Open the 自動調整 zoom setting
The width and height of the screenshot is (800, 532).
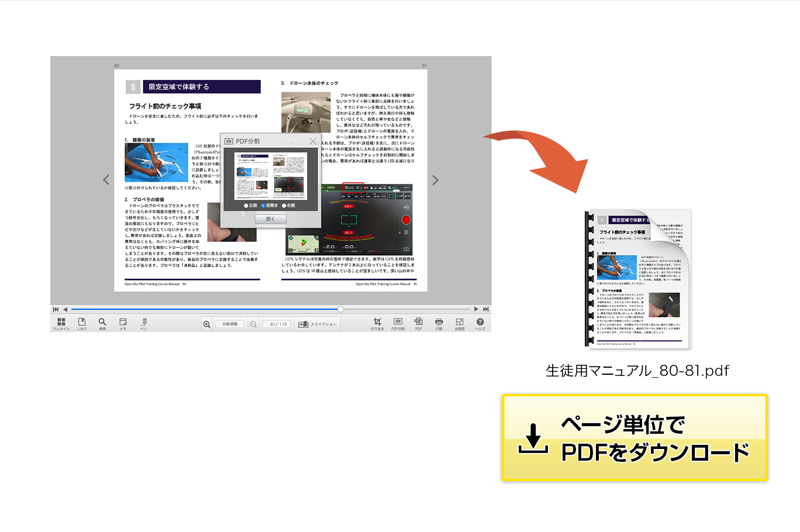(229, 323)
